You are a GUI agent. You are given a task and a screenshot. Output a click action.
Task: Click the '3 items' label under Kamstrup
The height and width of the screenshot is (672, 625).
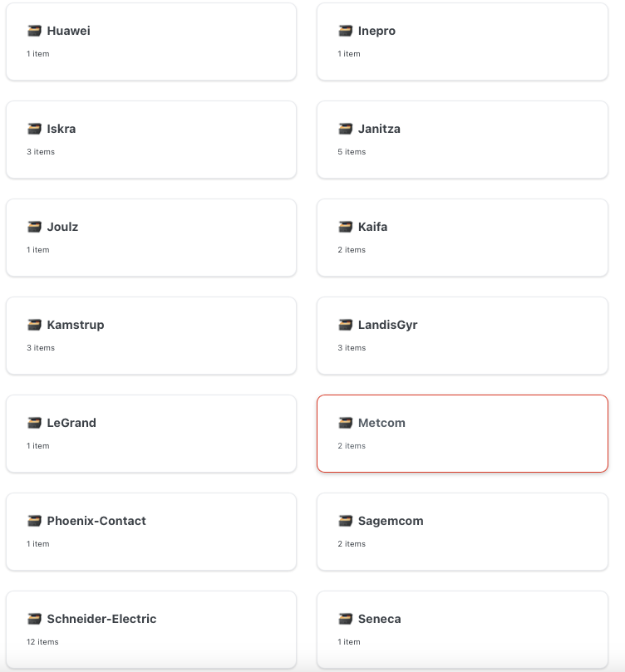tap(41, 348)
